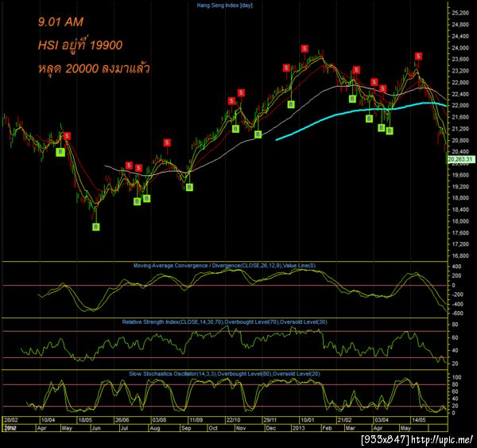Viewport: 477px width, 448px height.
Task: Click the first green B marker in April 2012
Action: 60,152
